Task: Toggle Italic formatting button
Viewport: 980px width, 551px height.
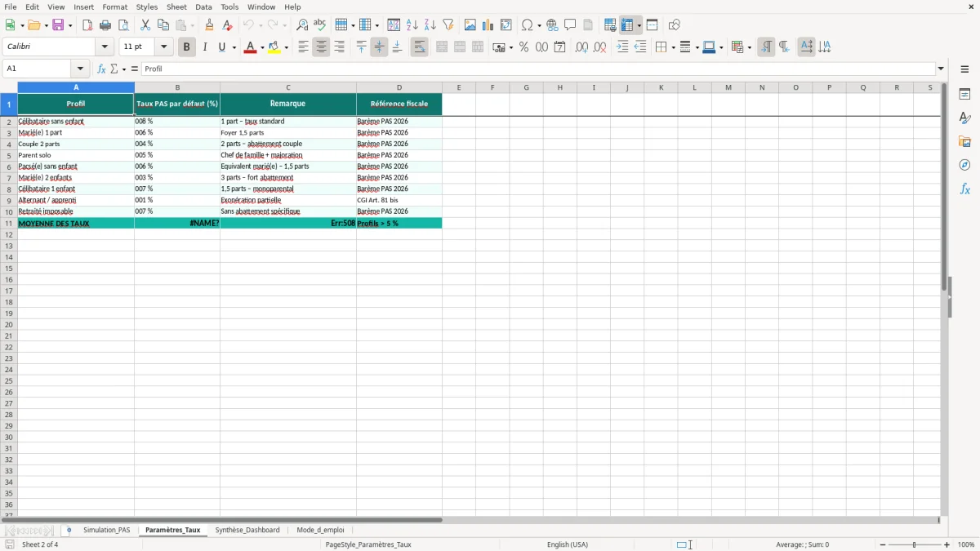Action: point(204,47)
